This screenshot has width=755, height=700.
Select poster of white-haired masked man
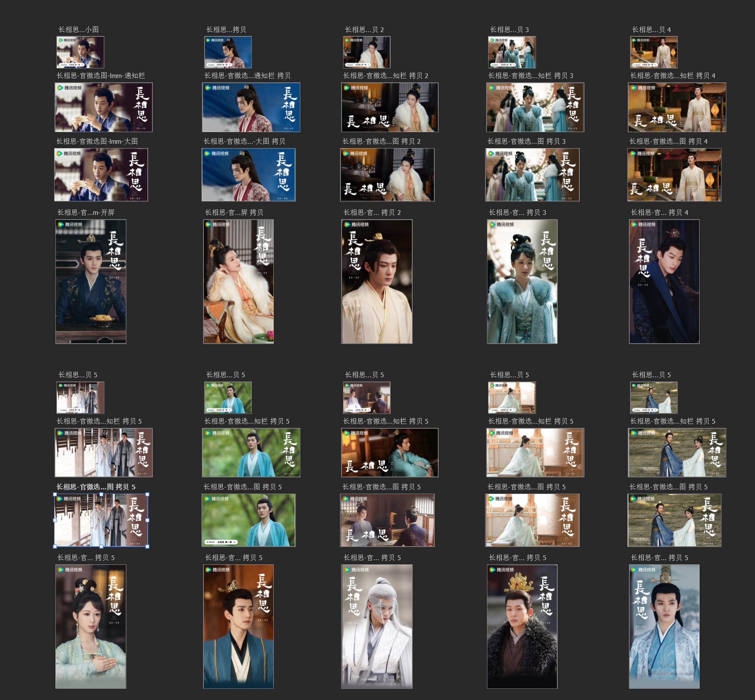coord(377,627)
